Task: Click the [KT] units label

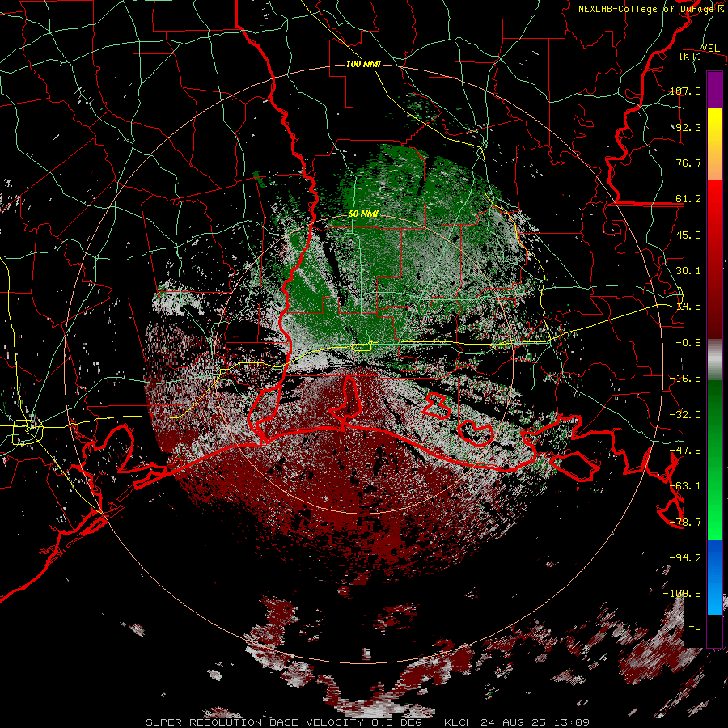Action: pos(690,56)
